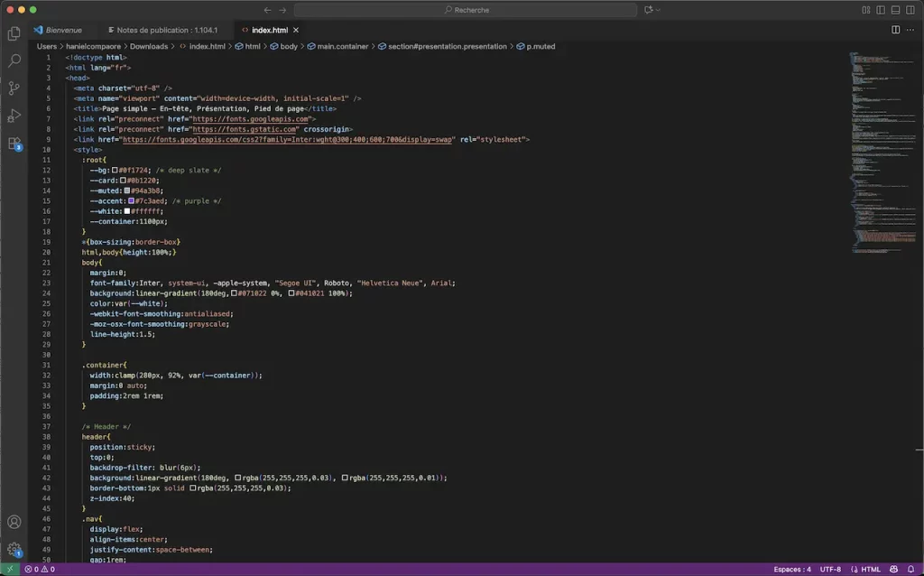Change the UTF-8 encoding setting
The image size is (924, 576).
(829, 570)
